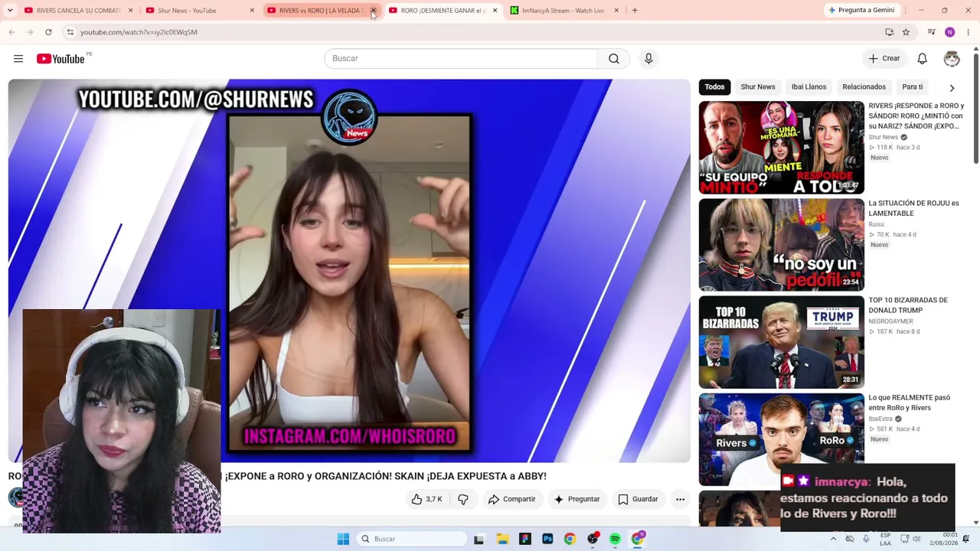Open YouTube notifications bell

[923, 59]
